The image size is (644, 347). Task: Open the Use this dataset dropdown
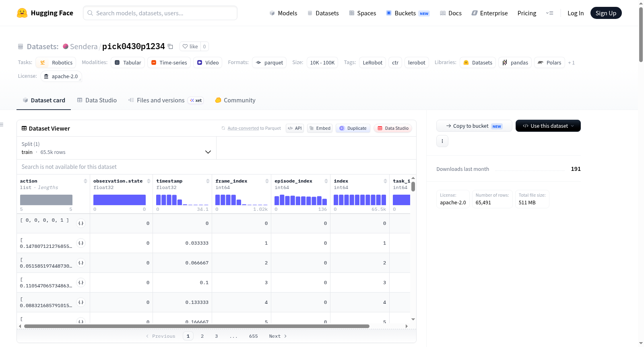point(548,126)
